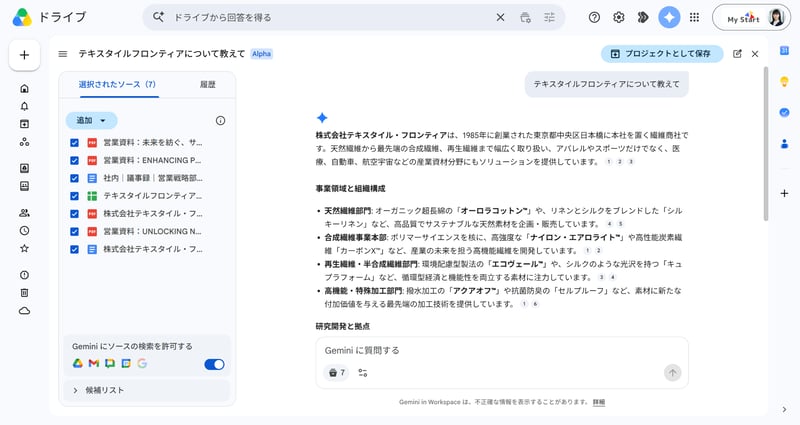The width and height of the screenshot is (800, 425).
Task: Expand the 候補リスト section
Action: point(147,390)
